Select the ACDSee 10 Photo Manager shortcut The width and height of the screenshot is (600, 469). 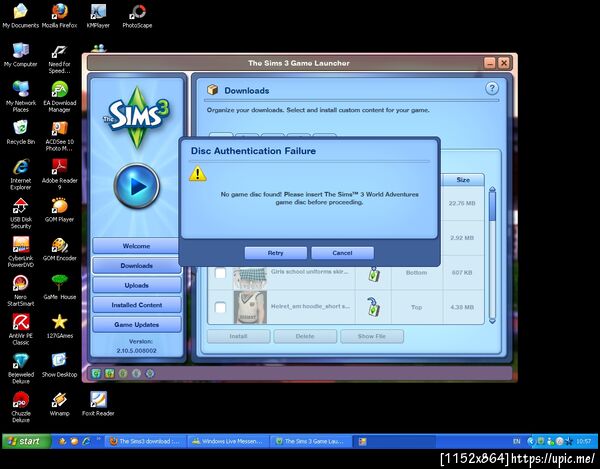(x=59, y=135)
